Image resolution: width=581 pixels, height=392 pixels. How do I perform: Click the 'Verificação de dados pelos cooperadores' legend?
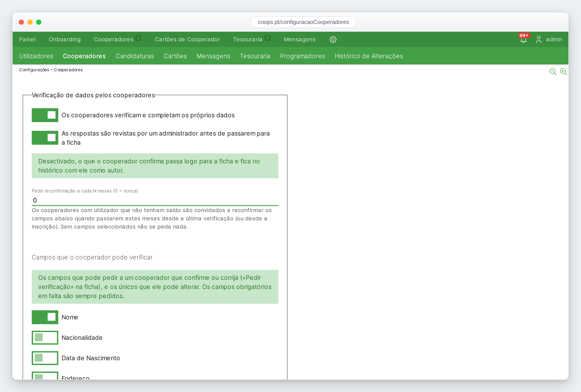tap(93, 95)
